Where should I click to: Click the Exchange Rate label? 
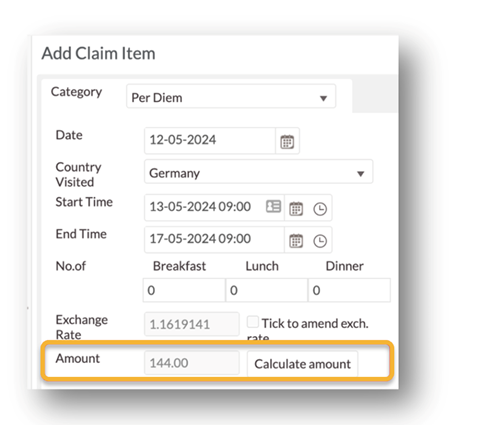[x=82, y=327]
